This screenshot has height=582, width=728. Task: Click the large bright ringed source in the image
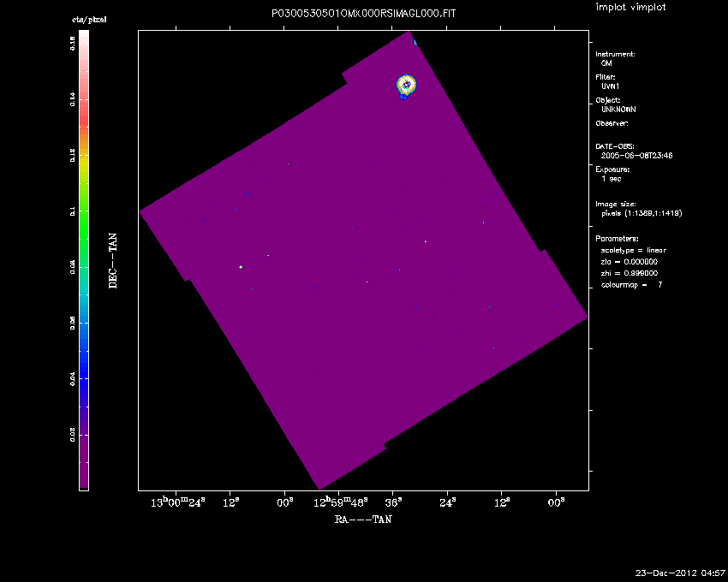(x=406, y=85)
